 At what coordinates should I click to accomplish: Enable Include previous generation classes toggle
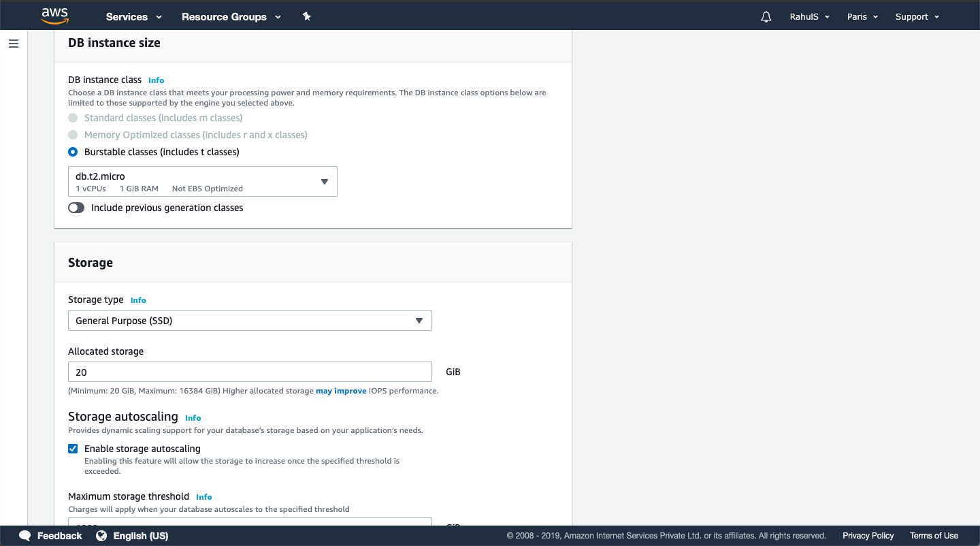[x=76, y=208]
